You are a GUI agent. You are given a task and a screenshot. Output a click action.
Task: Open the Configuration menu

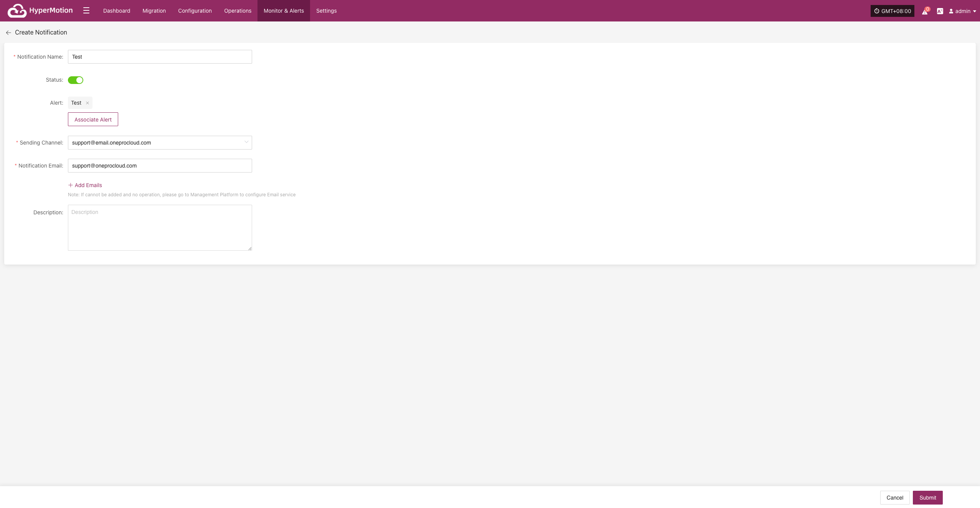(195, 11)
